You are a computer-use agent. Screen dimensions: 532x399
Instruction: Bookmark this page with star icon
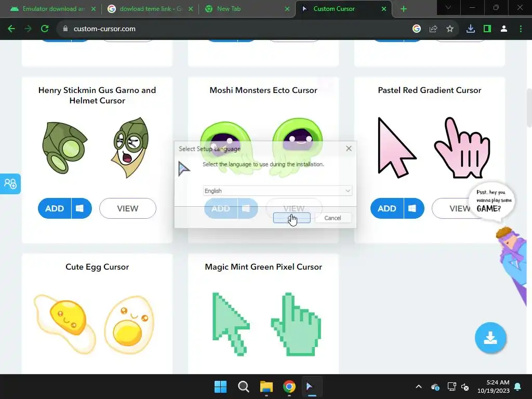click(450, 29)
